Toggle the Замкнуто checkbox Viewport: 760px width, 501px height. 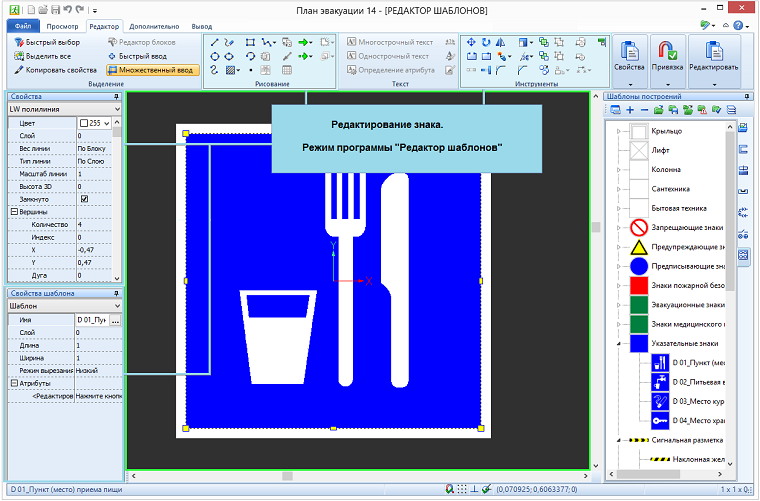click(x=84, y=199)
